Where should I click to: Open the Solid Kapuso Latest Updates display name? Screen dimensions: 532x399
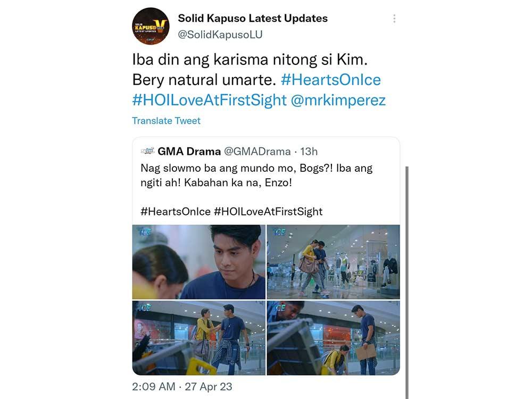coord(253,18)
